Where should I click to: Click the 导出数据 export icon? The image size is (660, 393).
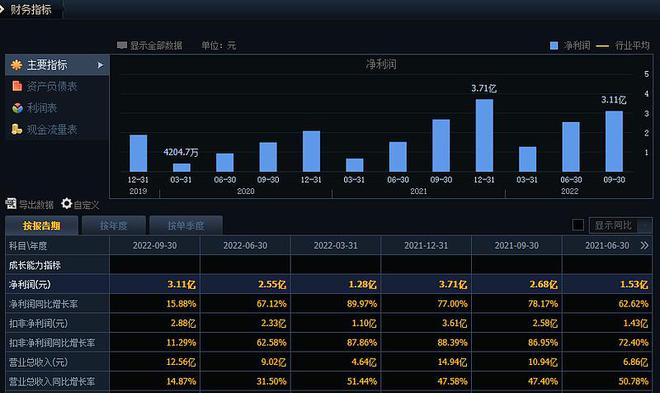coord(11,204)
